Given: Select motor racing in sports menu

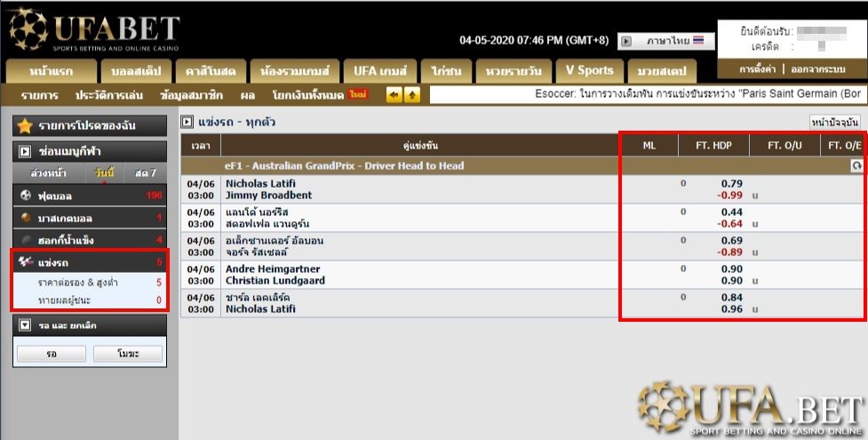Looking at the screenshot, I should pos(90,262).
